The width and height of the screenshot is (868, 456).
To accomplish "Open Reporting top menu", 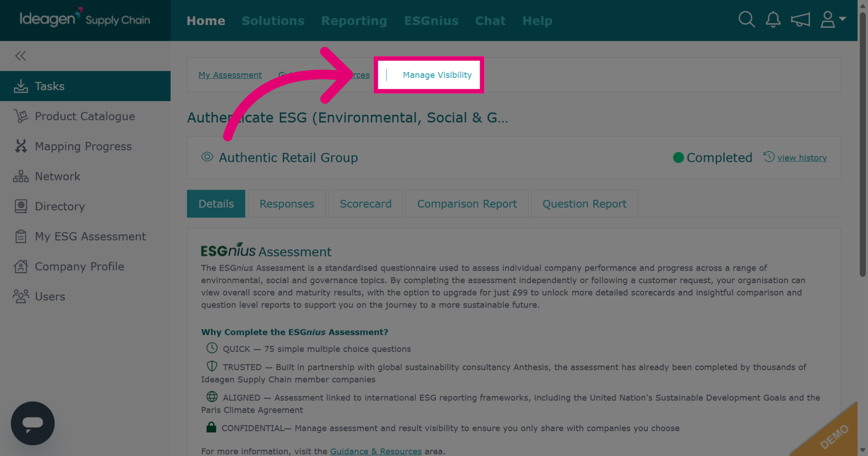I will (x=354, y=21).
